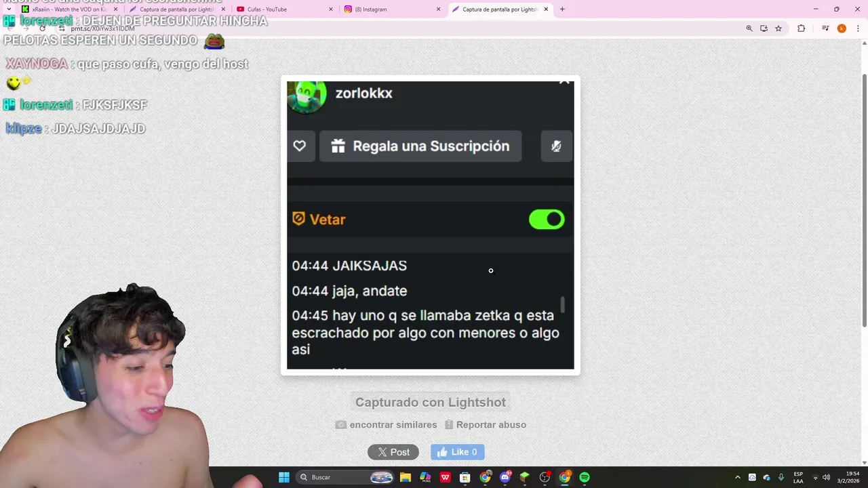Screen dimensions: 868x488
Task: Click encontrar similares link
Action: (x=387, y=425)
